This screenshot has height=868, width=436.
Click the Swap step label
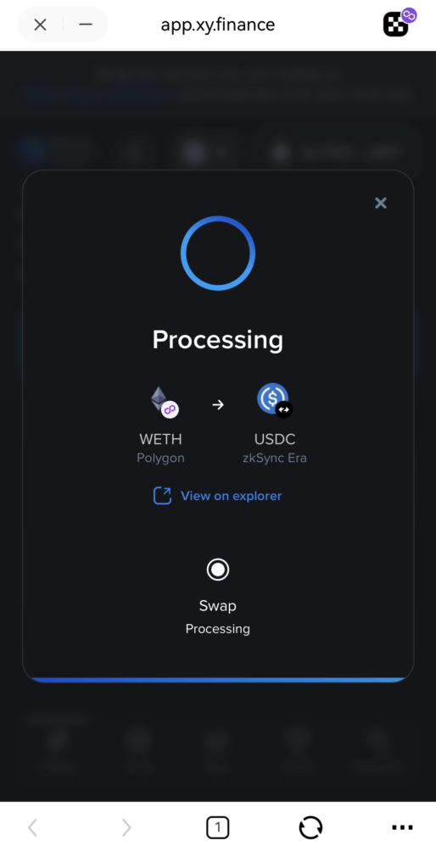pyautogui.click(x=218, y=605)
